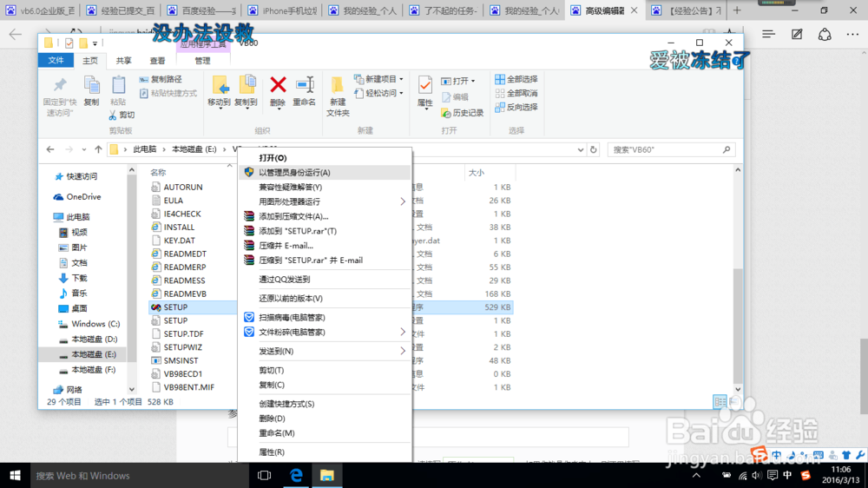Click the SETUPWIZ file
Image resolution: width=868 pixels, height=488 pixels.
176,347
